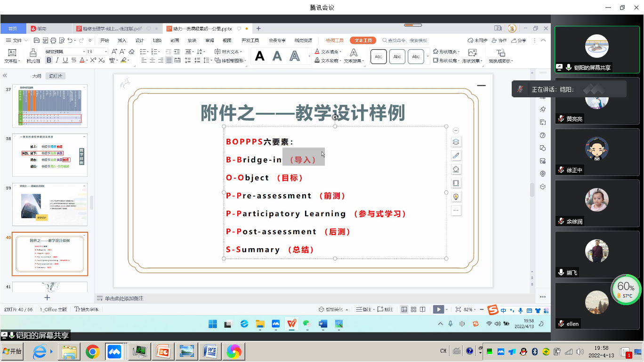Click the Share (分享) button
The height and width of the screenshot is (362, 644).
(x=519, y=40)
